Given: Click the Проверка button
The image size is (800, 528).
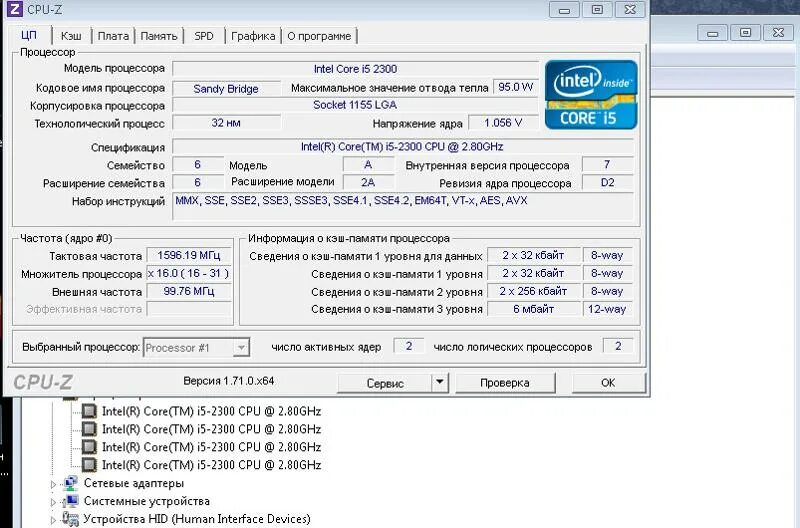Looking at the screenshot, I should pos(505,383).
